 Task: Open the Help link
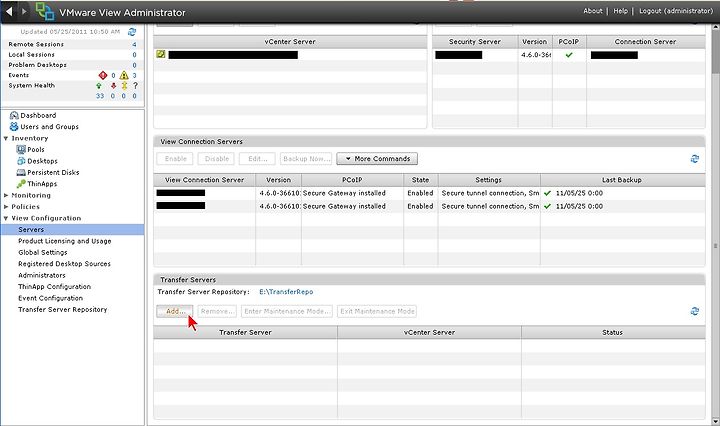[620, 11]
